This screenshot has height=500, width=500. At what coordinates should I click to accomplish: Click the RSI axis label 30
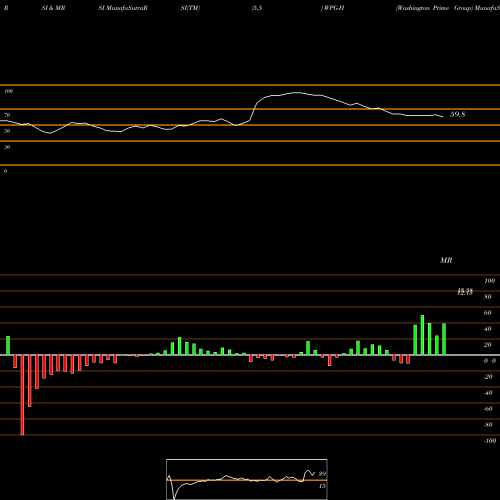pos(7,147)
